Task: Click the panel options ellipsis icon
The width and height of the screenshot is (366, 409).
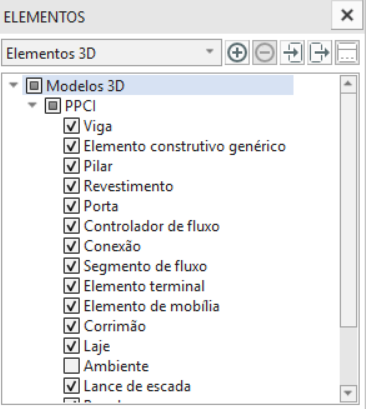Action: pos(347,53)
